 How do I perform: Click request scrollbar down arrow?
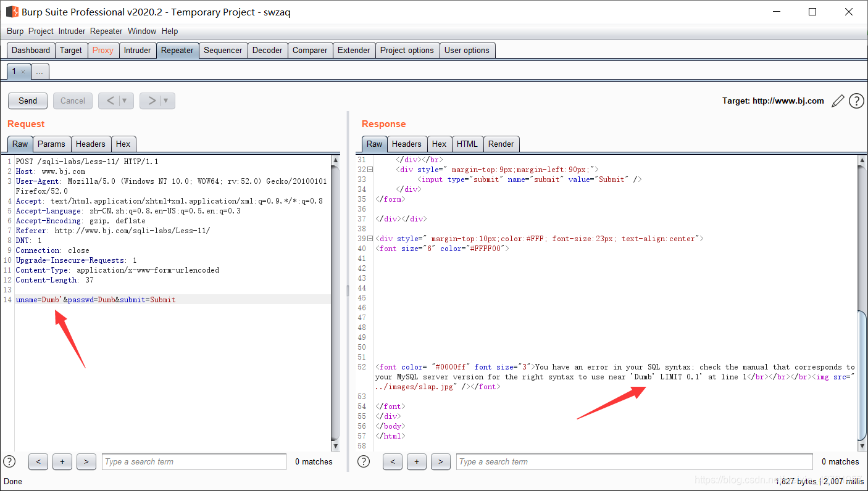pyautogui.click(x=335, y=446)
